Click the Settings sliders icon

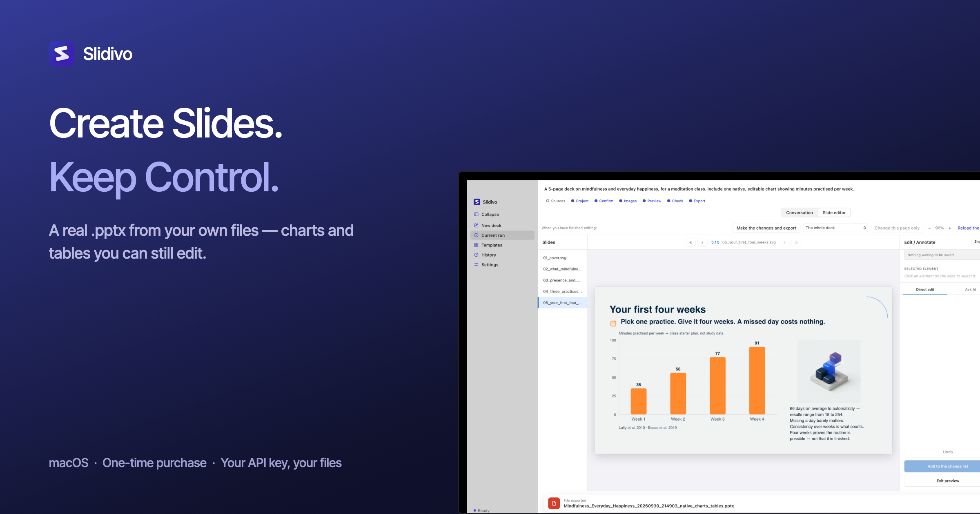coord(476,265)
